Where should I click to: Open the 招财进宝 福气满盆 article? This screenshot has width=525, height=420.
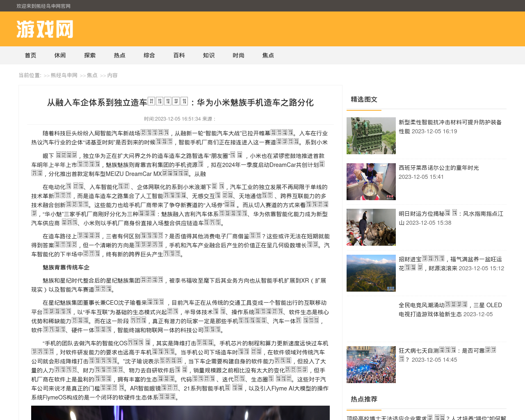pyautogui.click(x=450, y=264)
